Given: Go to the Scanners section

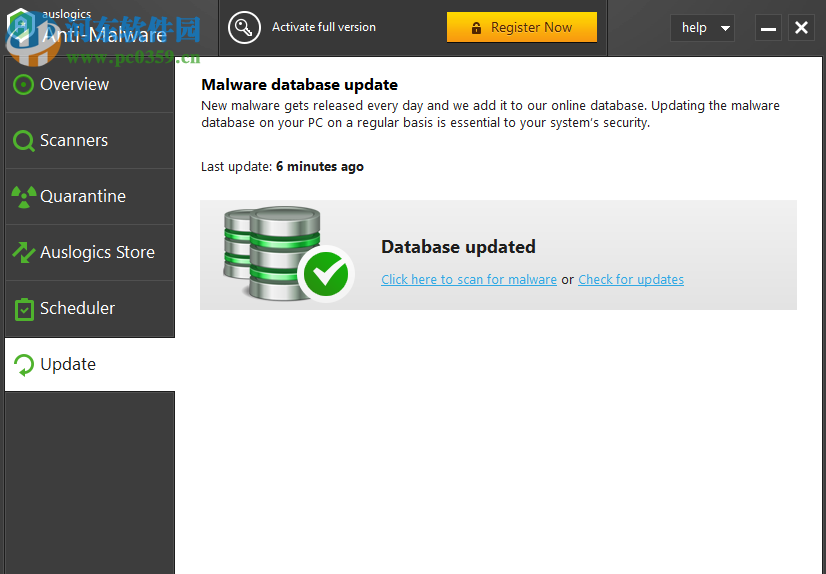Looking at the screenshot, I should click(x=90, y=141).
